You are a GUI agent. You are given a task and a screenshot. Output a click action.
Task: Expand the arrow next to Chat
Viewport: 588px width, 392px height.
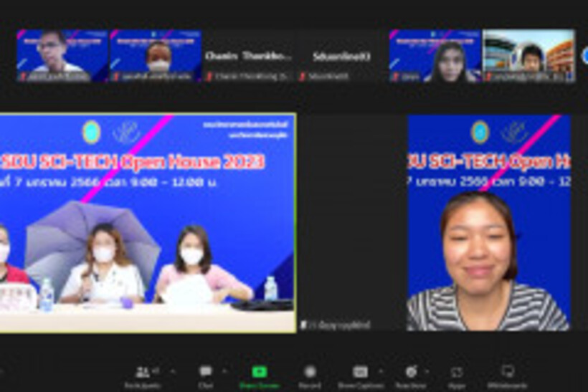point(224,371)
